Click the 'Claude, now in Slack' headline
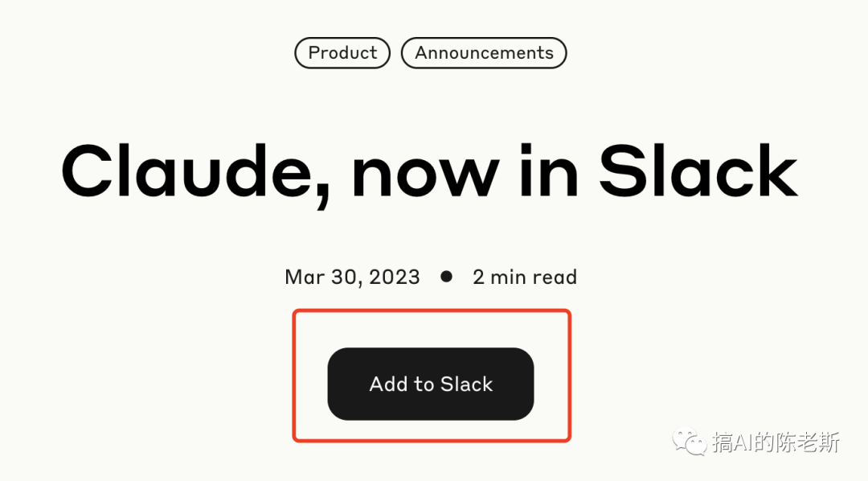Image resolution: width=868 pixels, height=481 pixels. 429,172
